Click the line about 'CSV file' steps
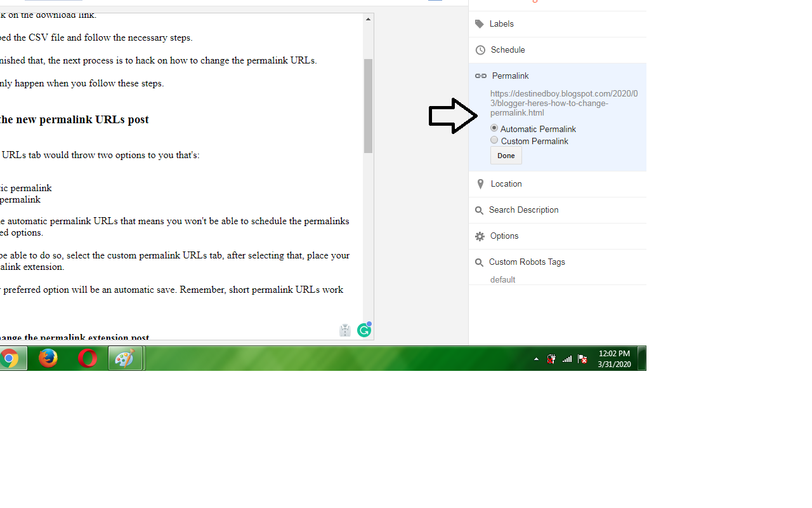Screen dimensions: 812x508 (95, 37)
